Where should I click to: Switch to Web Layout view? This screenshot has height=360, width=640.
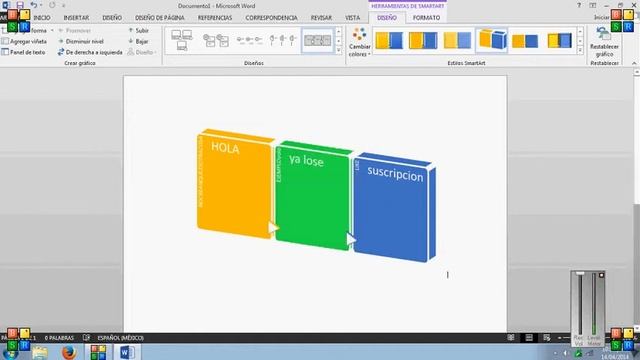tap(547, 338)
